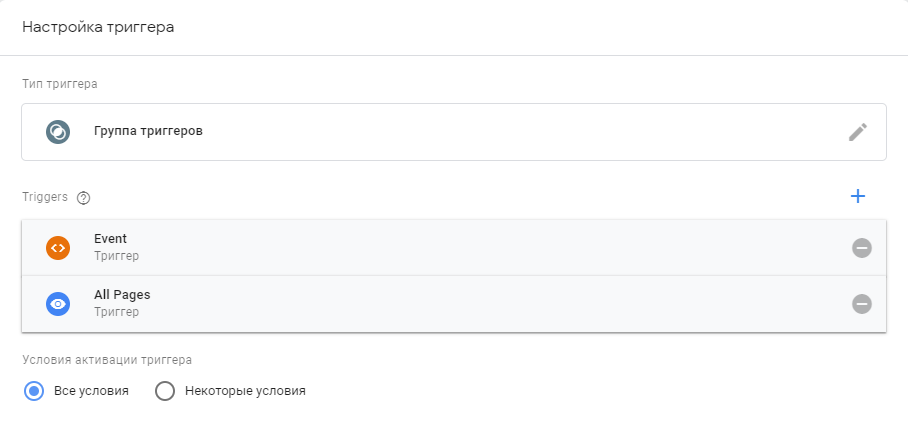This screenshot has height=432, width=908.
Task: Click the "Группа триггеров" type name
Action: 148,131
